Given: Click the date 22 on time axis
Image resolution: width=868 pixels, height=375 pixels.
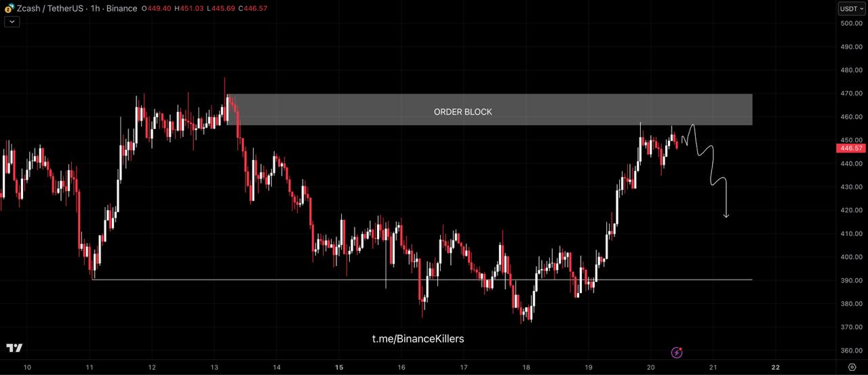Looking at the screenshot, I should click(x=775, y=367).
